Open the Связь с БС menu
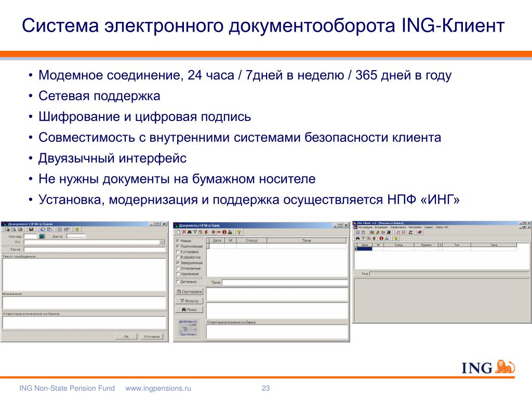Viewport: 532px width, 399px height. click(x=442, y=228)
